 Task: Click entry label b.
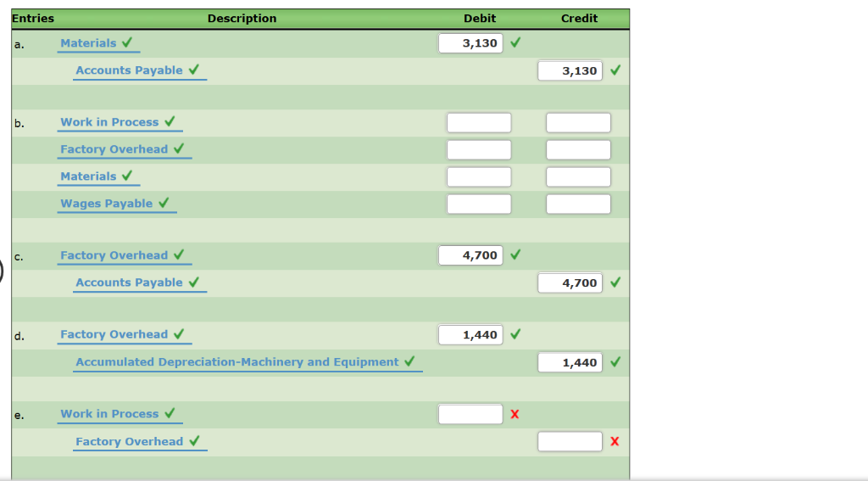19,123
